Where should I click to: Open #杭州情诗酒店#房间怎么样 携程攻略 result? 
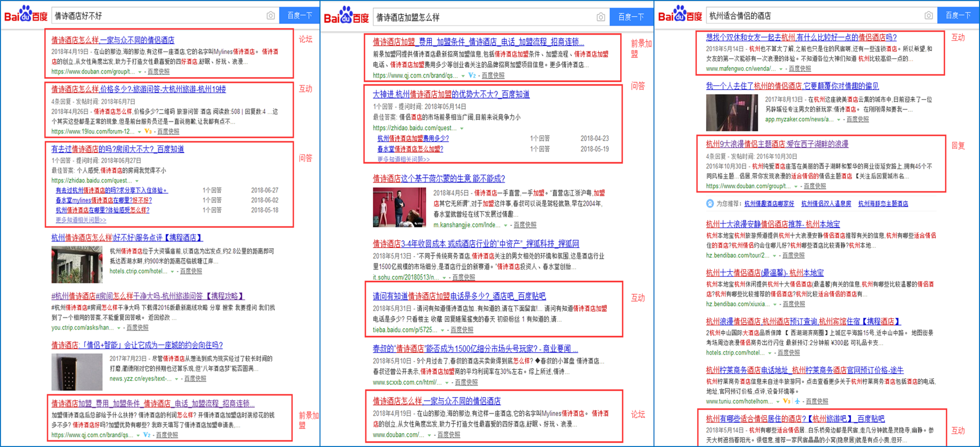pos(148,296)
